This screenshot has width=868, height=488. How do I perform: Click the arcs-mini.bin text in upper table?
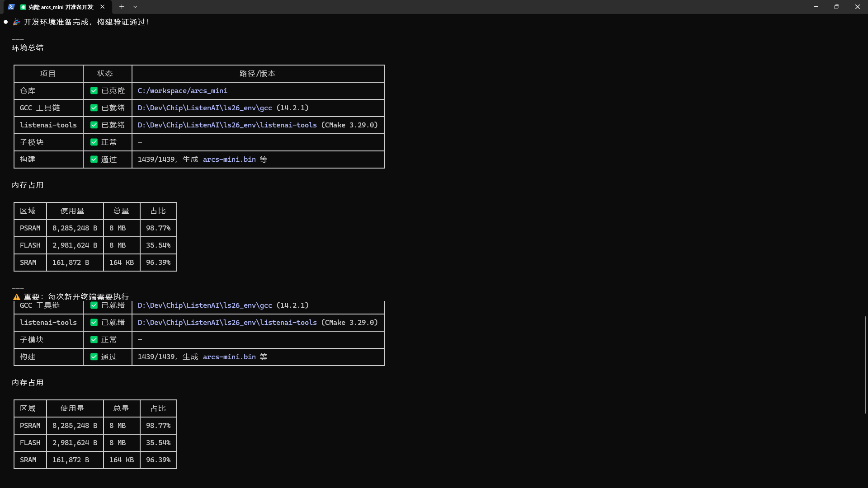(x=229, y=160)
